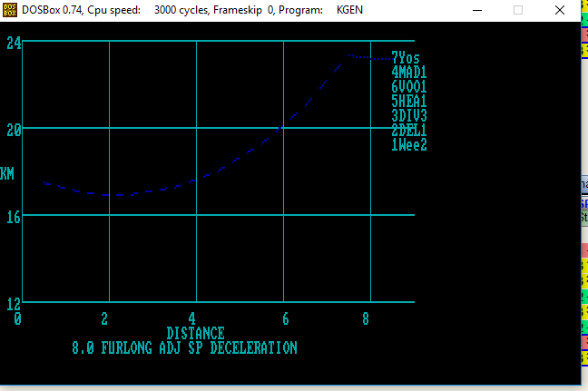Screen dimensions: 588x391
Task: Click the y-axis value 16
Action: pos(14,218)
